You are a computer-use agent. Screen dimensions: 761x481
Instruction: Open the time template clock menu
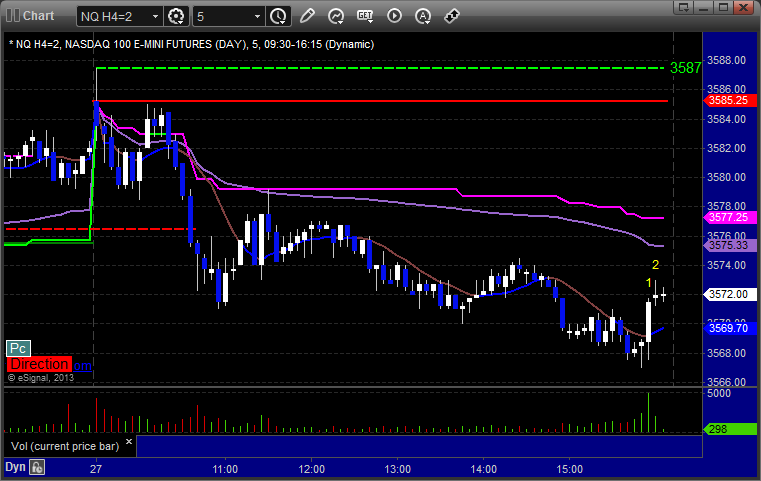click(x=278, y=17)
